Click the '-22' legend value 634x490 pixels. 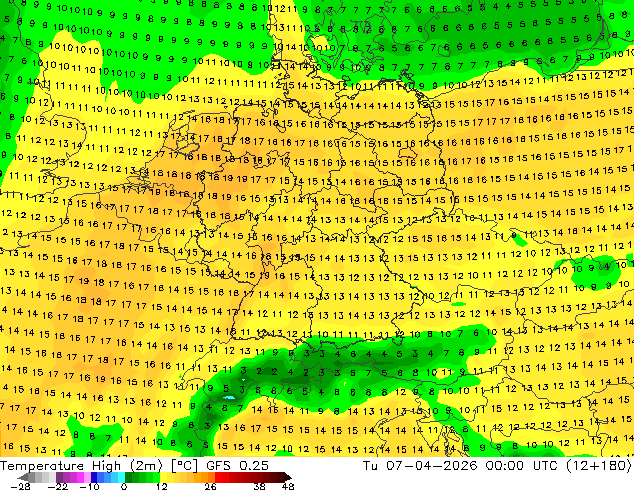pos(57,486)
